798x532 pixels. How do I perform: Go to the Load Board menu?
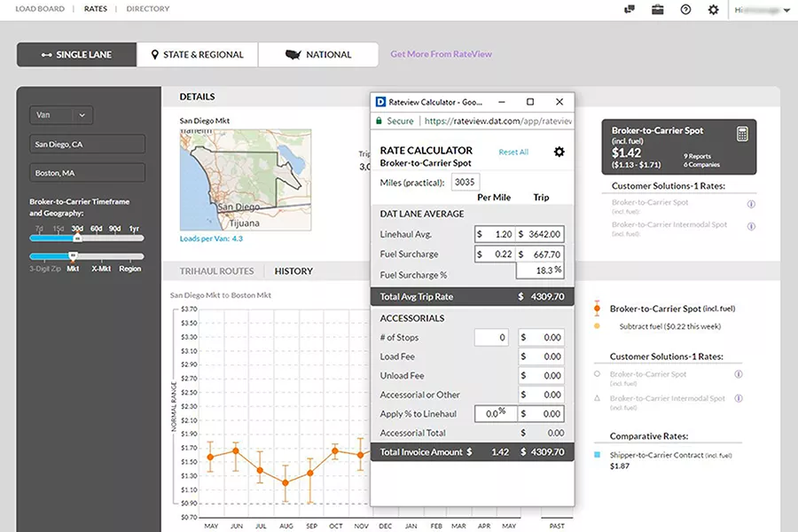click(40, 9)
